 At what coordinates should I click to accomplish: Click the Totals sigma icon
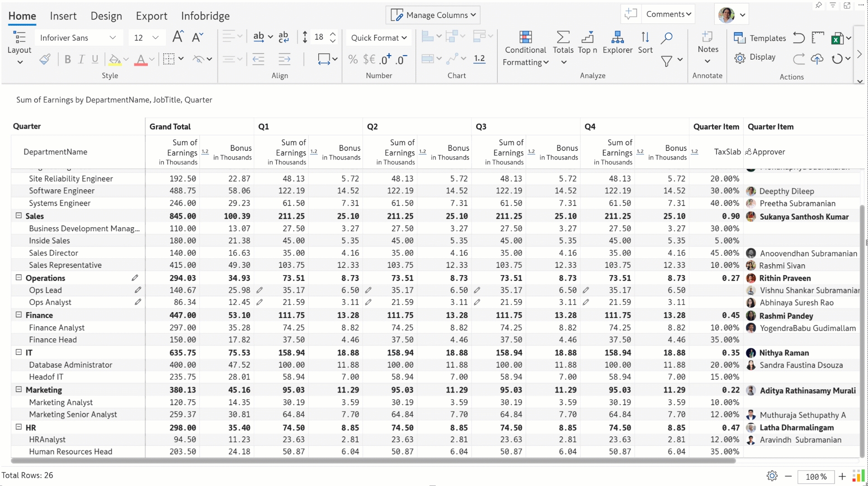563,37
